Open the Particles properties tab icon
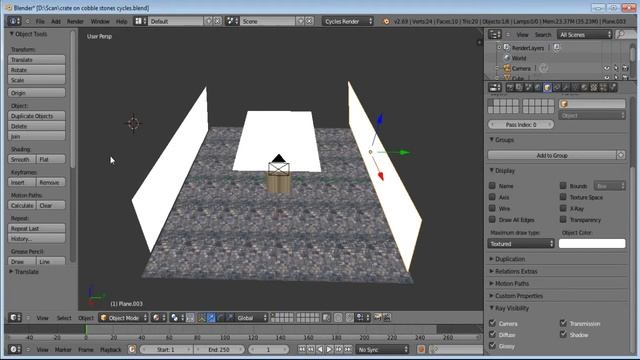The width and height of the screenshot is (640, 360). (x=603, y=87)
